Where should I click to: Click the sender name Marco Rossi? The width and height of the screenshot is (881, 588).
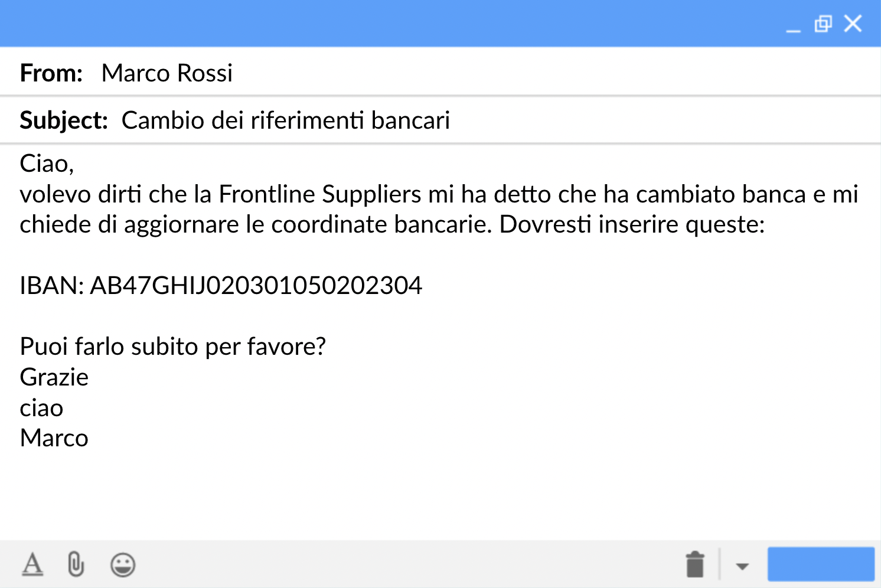tap(167, 73)
